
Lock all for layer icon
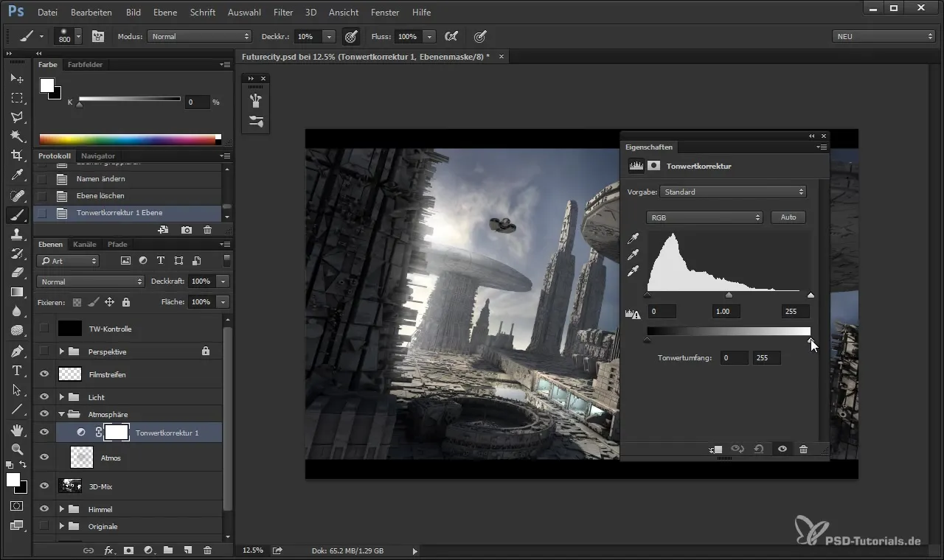[x=126, y=302]
